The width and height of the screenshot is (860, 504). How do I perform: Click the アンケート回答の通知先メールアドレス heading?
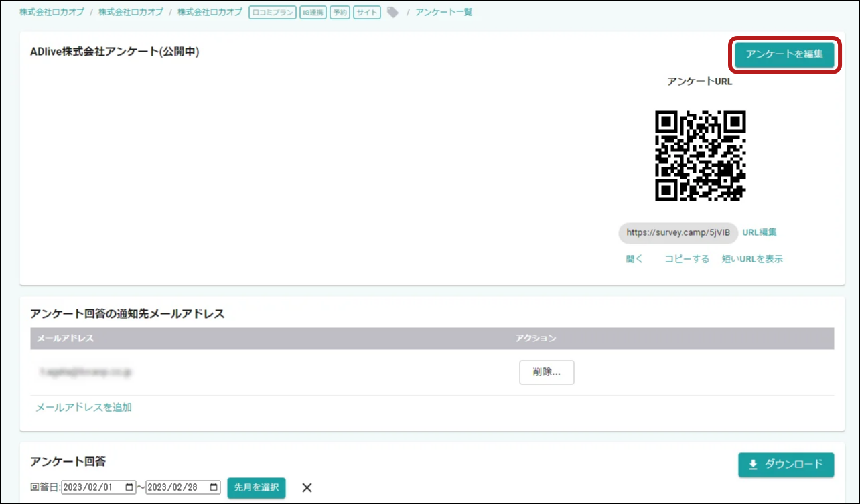[x=127, y=314]
